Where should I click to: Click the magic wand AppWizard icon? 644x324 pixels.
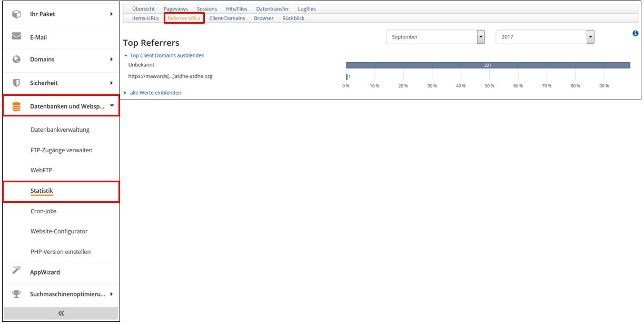(16, 271)
